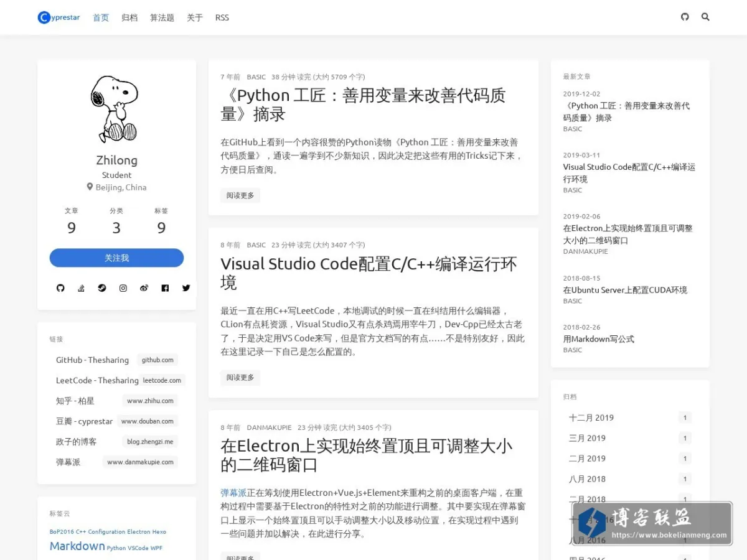
Task: Open recent article Visual Studio Code配置 in 最新文章
Action: (629, 173)
